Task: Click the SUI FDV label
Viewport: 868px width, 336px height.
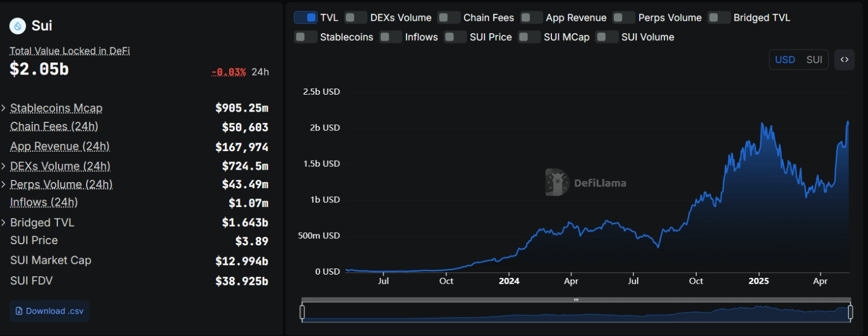Action: click(32, 280)
